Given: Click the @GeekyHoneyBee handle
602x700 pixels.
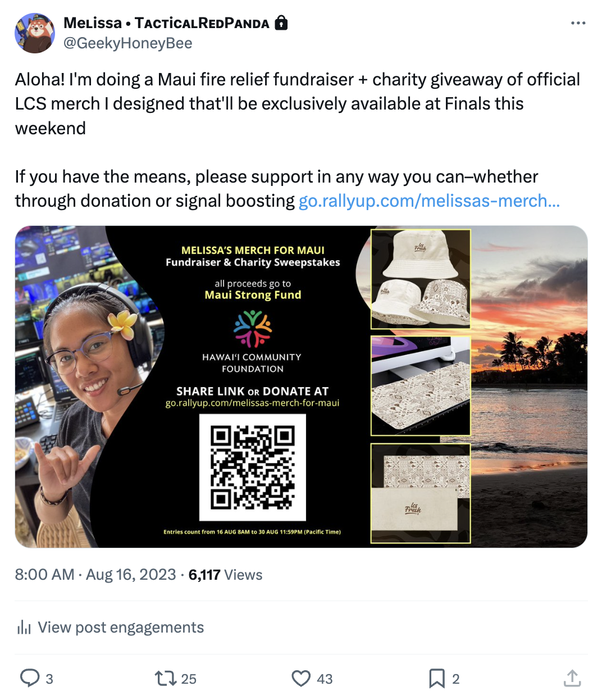Looking at the screenshot, I should point(127,43).
